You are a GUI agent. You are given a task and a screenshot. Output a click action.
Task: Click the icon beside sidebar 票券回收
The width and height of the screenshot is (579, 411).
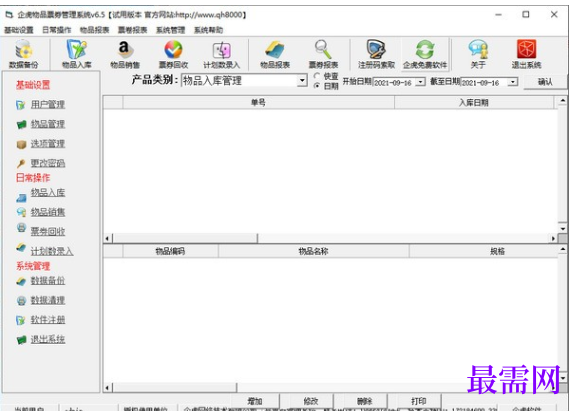point(21,227)
